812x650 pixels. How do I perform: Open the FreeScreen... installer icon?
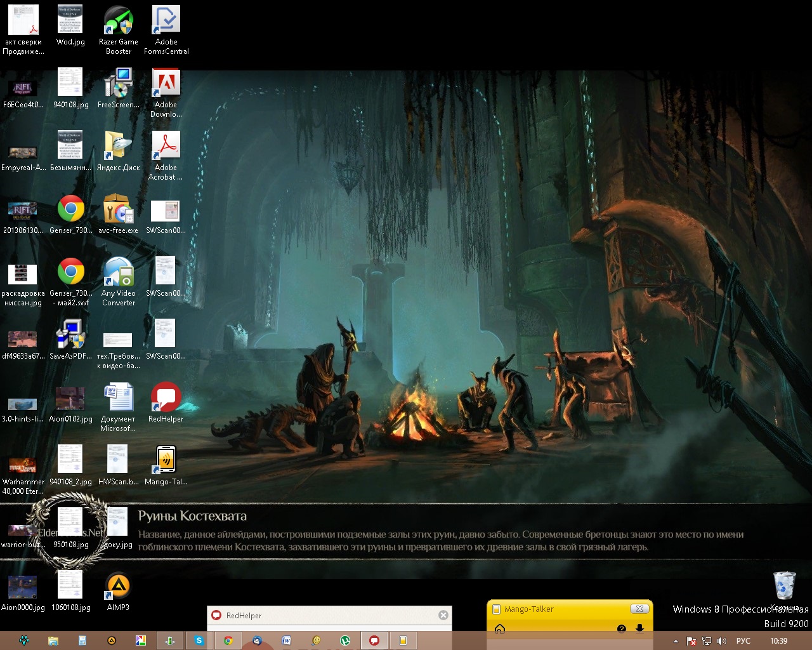point(119,88)
